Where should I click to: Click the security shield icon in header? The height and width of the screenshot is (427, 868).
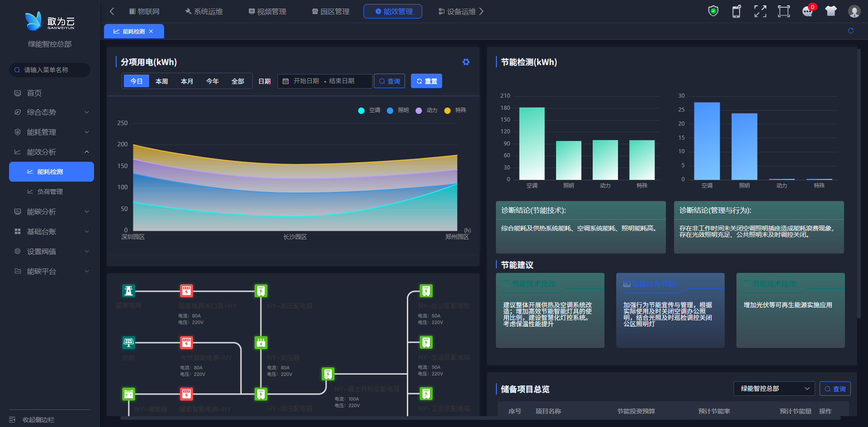pyautogui.click(x=713, y=11)
